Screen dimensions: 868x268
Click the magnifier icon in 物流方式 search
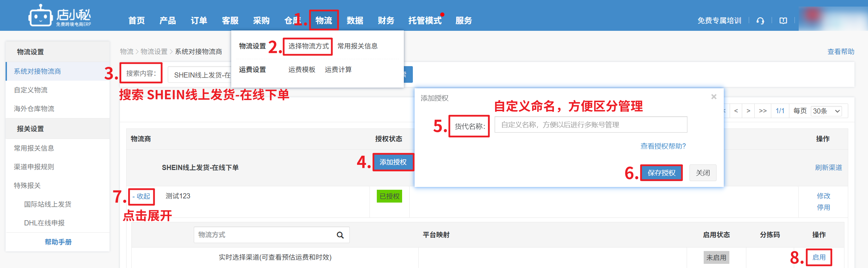tap(340, 235)
